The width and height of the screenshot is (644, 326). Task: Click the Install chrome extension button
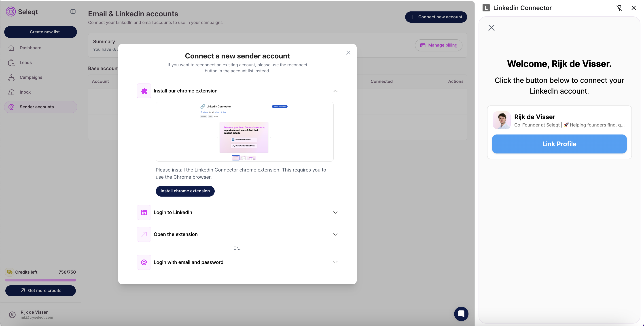185,191
